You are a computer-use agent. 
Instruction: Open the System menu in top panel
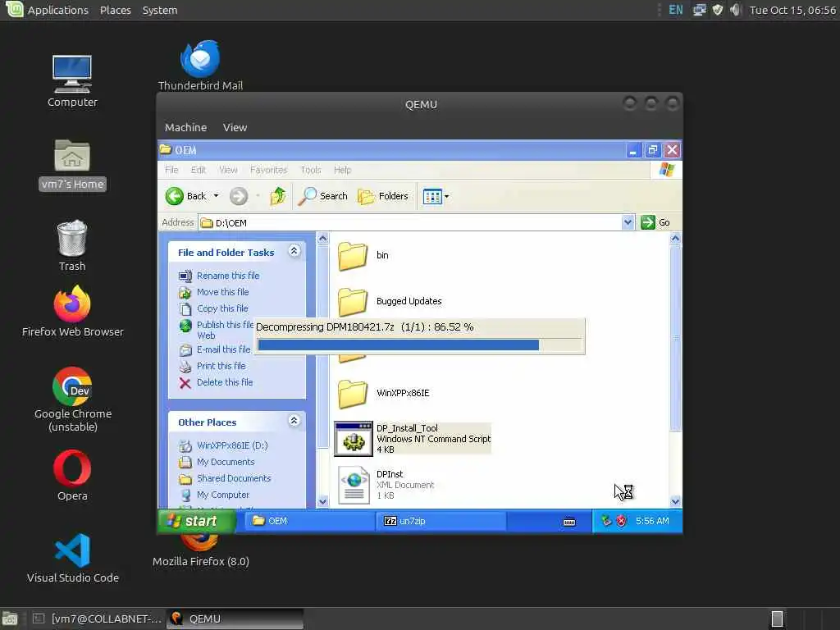pyautogui.click(x=160, y=10)
